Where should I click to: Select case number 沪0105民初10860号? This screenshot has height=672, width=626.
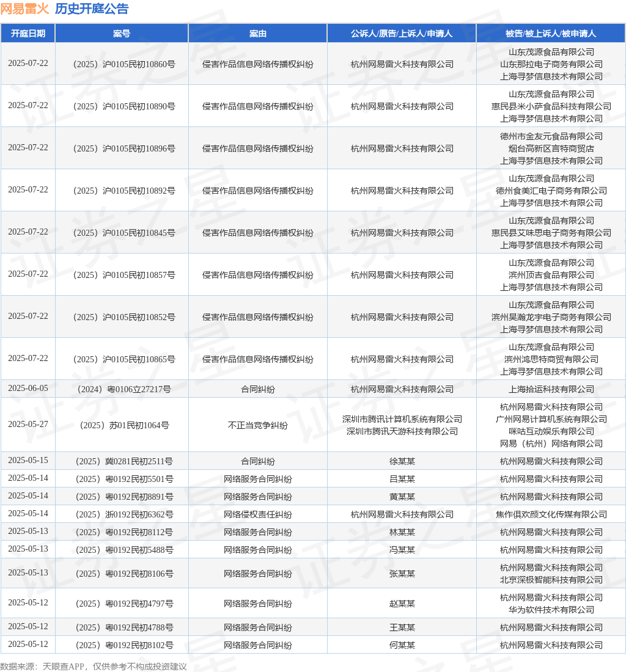coord(124,64)
